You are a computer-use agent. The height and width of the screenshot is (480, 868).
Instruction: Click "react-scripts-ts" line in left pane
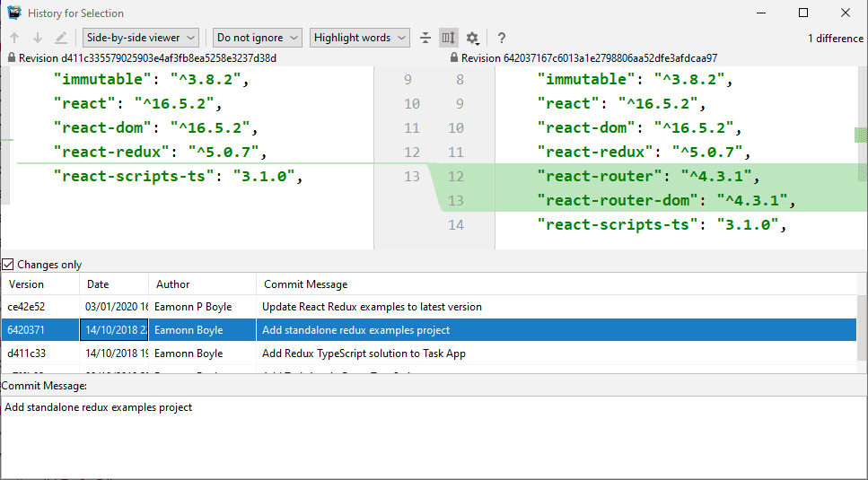click(179, 177)
